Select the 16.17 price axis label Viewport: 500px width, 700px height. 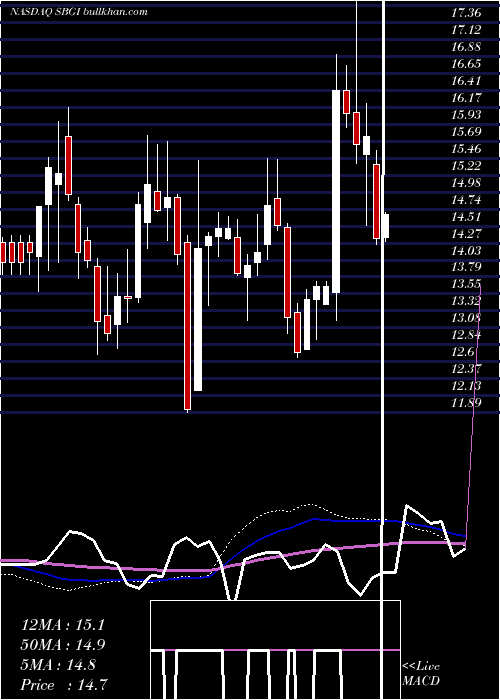click(x=466, y=98)
